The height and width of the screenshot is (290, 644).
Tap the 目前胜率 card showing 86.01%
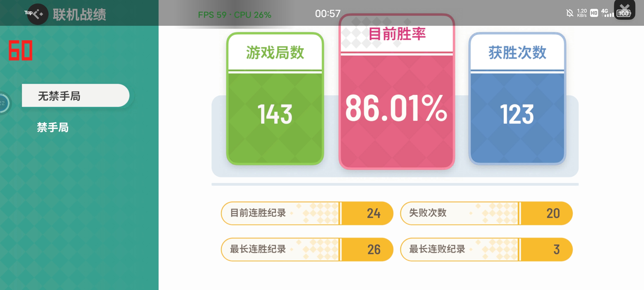(397, 92)
